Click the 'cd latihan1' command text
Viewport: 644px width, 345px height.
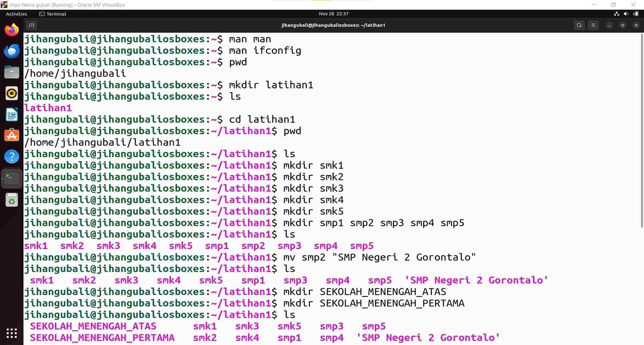point(262,119)
